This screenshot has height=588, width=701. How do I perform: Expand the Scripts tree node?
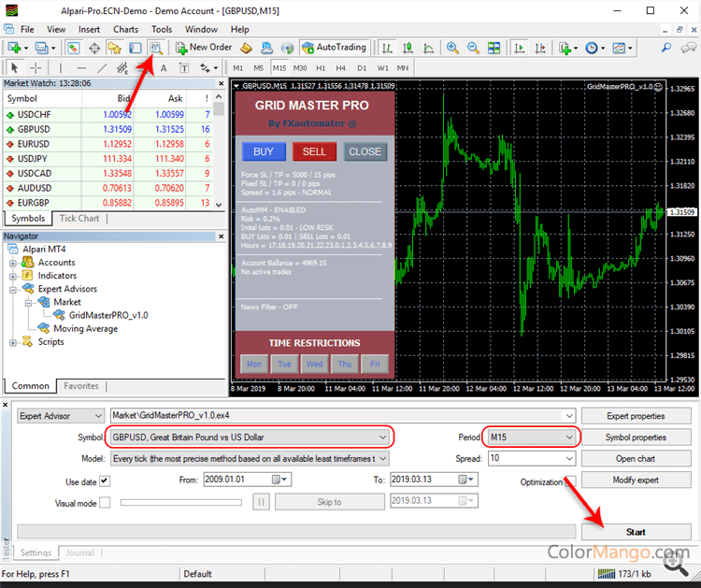(x=12, y=342)
